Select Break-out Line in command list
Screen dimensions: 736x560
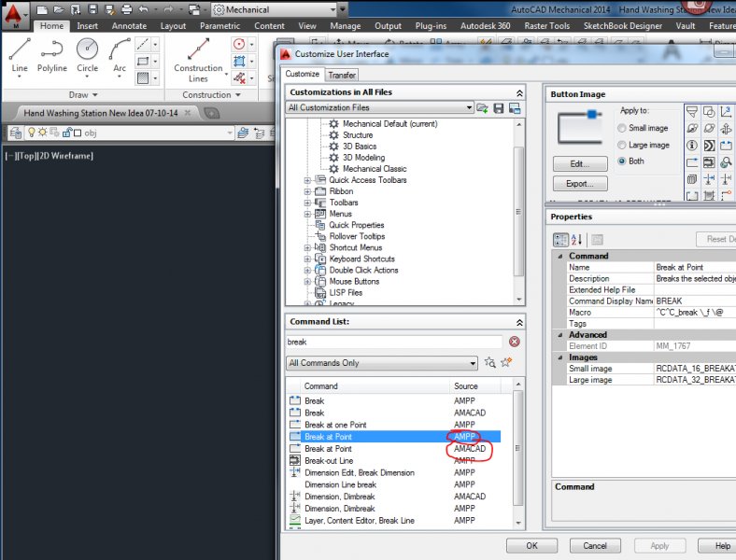coord(329,461)
